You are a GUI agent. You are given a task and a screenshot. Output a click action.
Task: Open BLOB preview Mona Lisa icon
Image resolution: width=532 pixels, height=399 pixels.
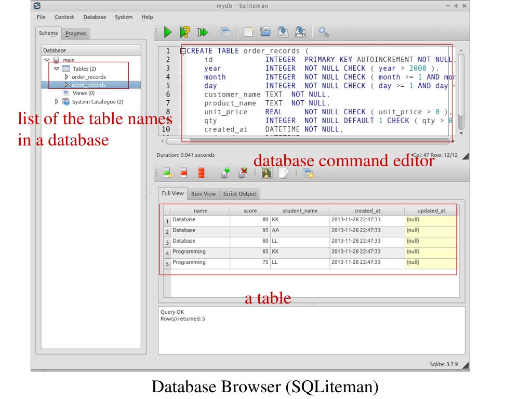pos(267,173)
